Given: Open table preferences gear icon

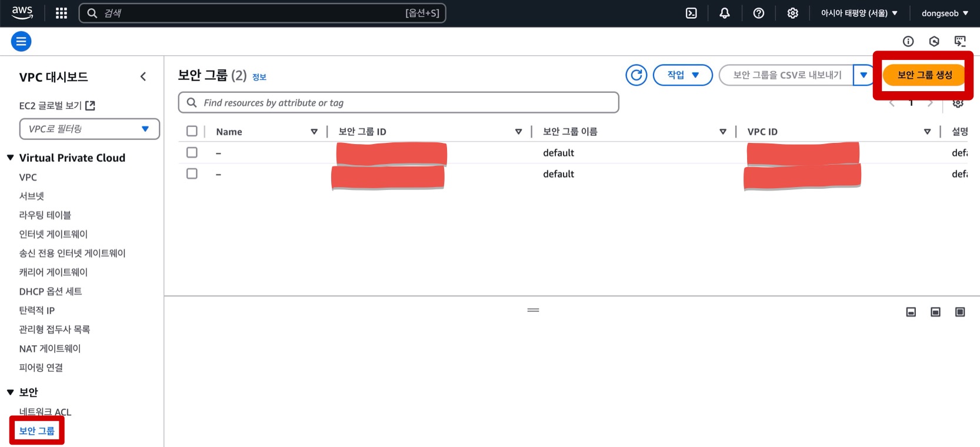Looking at the screenshot, I should click(x=958, y=104).
